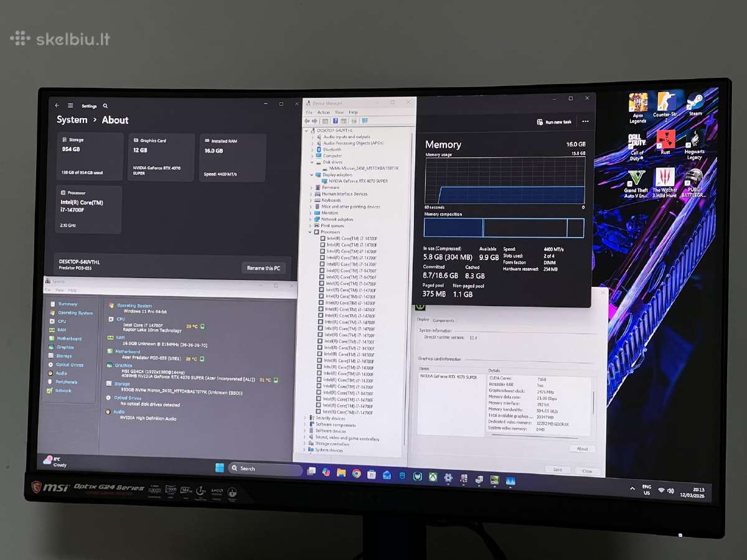Click the Graphics heading link in Speccy summary
Viewport: 747px width, 560px height.
[123, 365]
